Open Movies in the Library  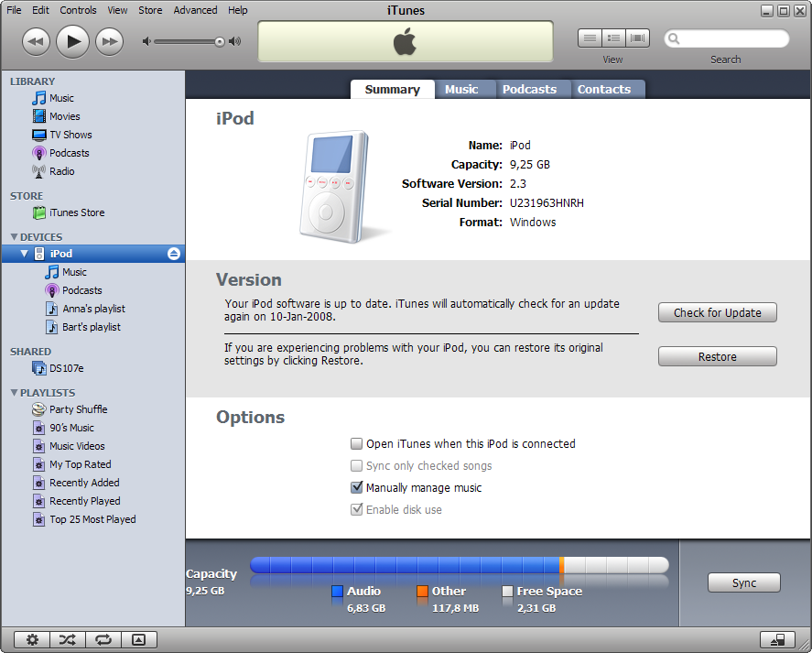pos(65,116)
